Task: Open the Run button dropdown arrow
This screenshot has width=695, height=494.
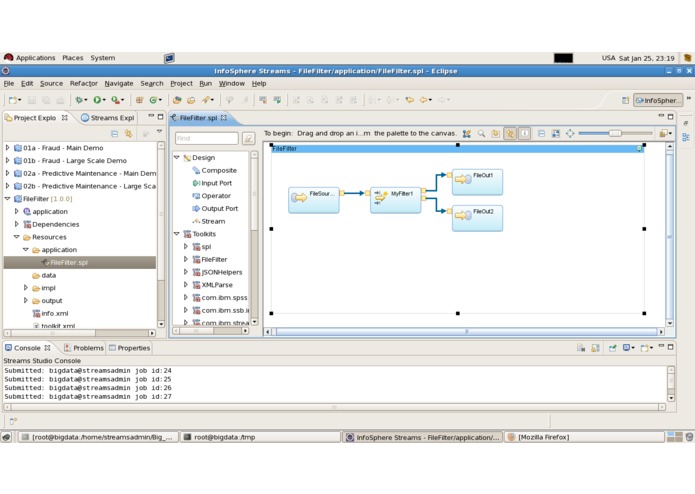Action: pyautogui.click(x=104, y=100)
